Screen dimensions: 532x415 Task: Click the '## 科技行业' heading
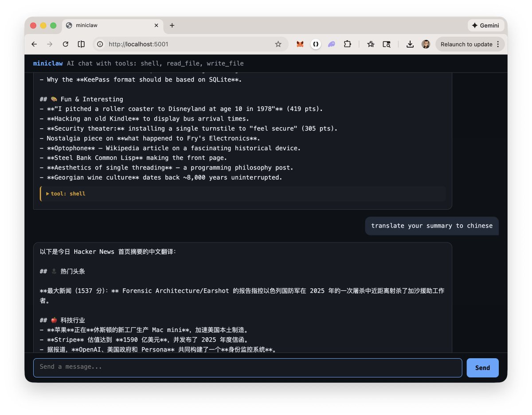(x=62, y=320)
